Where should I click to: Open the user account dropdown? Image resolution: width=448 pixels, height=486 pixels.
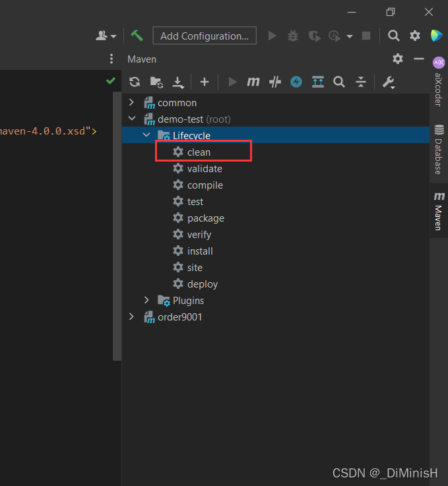pos(106,36)
